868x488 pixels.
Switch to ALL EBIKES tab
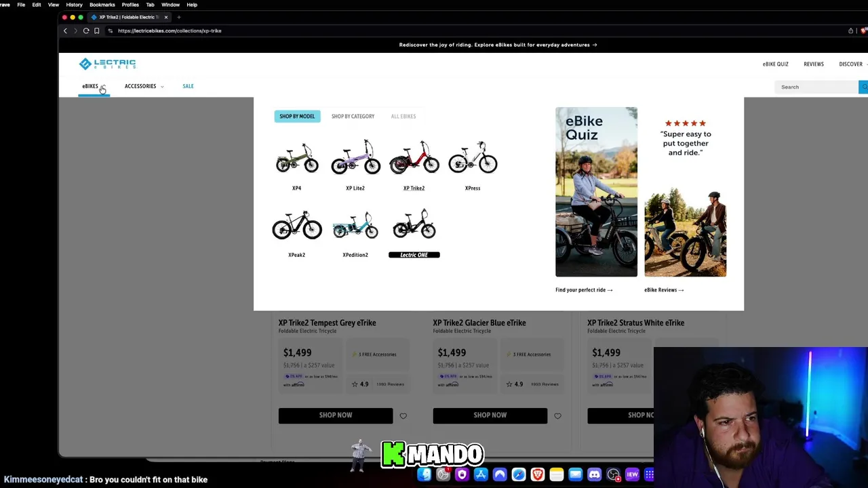tap(403, 116)
